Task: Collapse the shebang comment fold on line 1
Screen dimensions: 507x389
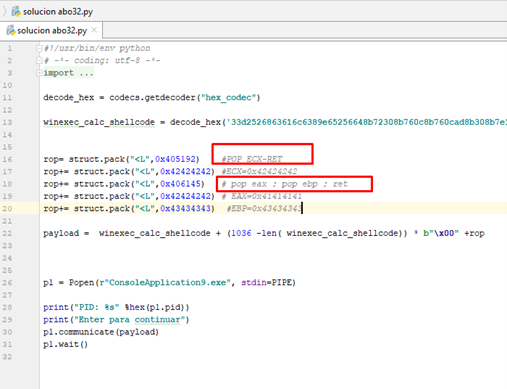Action: (x=39, y=48)
